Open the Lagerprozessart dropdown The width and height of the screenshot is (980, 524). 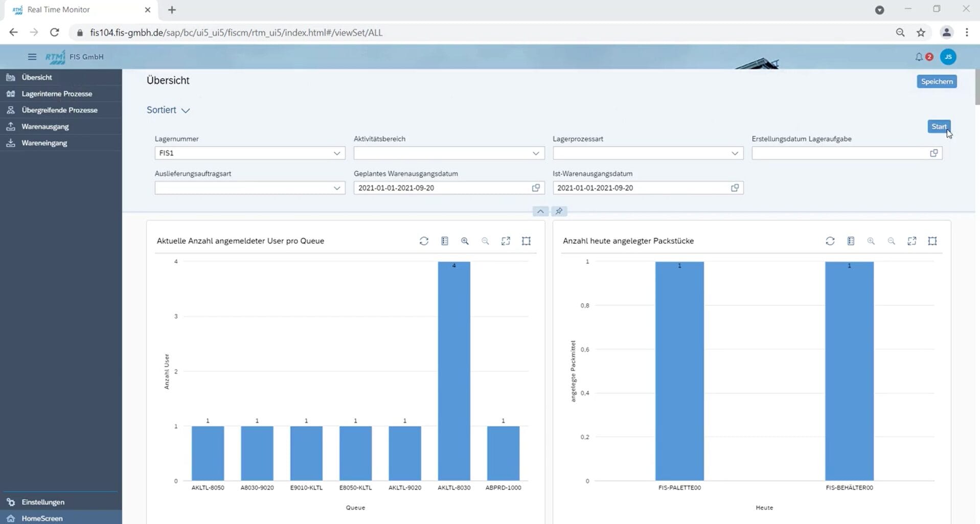[735, 153]
